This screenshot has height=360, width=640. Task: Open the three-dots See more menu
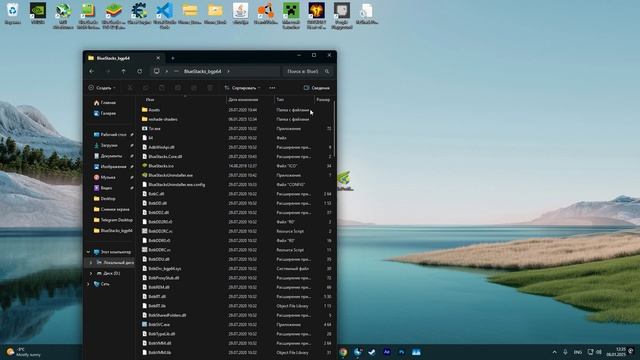click(x=272, y=88)
